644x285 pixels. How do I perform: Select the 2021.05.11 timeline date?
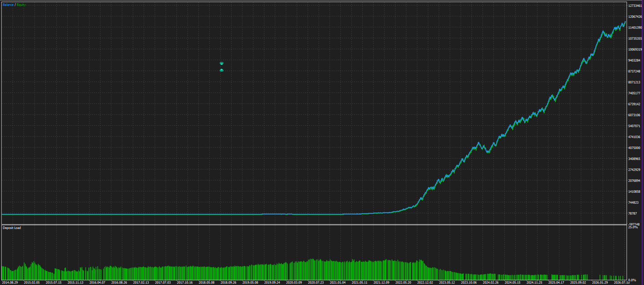pyautogui.click(x=360, y=283)
